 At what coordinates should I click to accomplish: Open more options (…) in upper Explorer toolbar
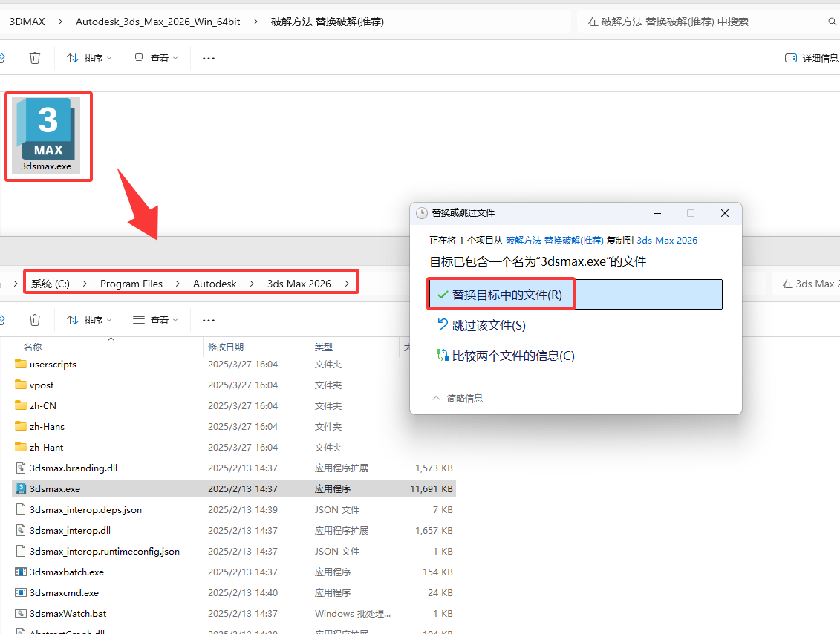click(x=209, y=58)
